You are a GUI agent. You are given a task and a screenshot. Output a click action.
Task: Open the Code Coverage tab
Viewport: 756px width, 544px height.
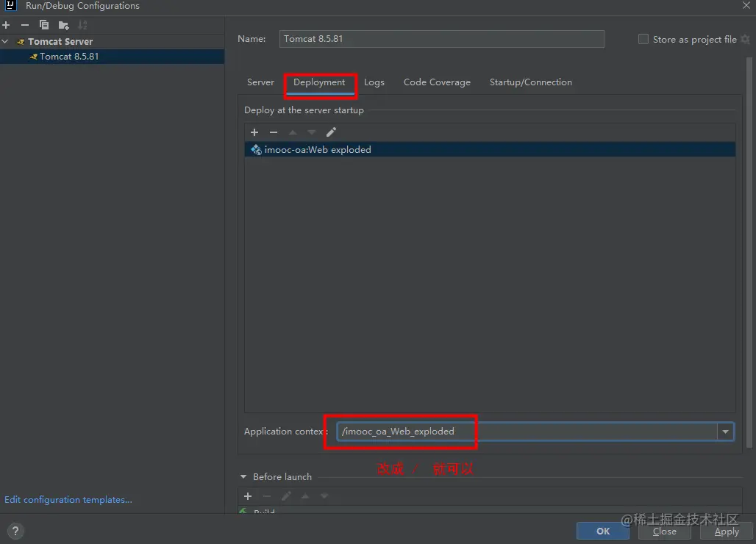pos(437,82)
